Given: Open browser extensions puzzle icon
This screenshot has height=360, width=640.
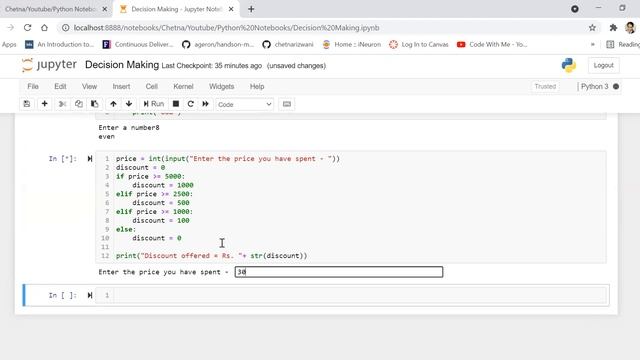Looking at the screenshot, I should coord(613,28).
